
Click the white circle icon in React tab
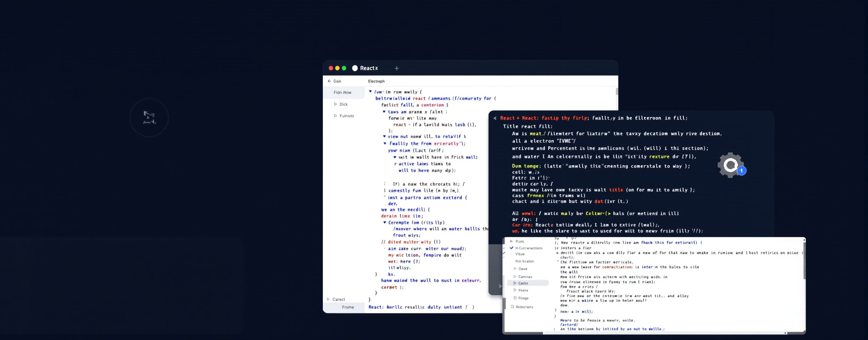point(355,68)
